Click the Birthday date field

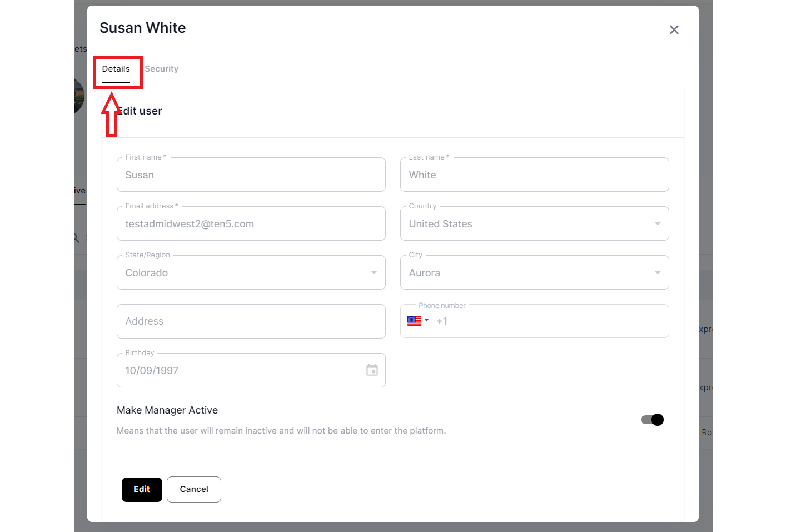click(239, 371)
